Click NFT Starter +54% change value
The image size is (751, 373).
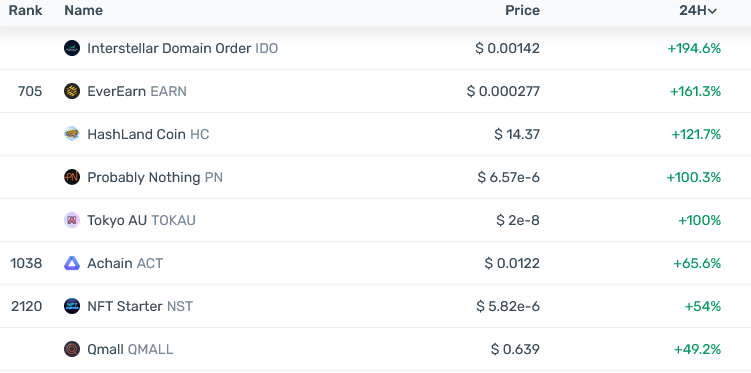click(702, 306)
